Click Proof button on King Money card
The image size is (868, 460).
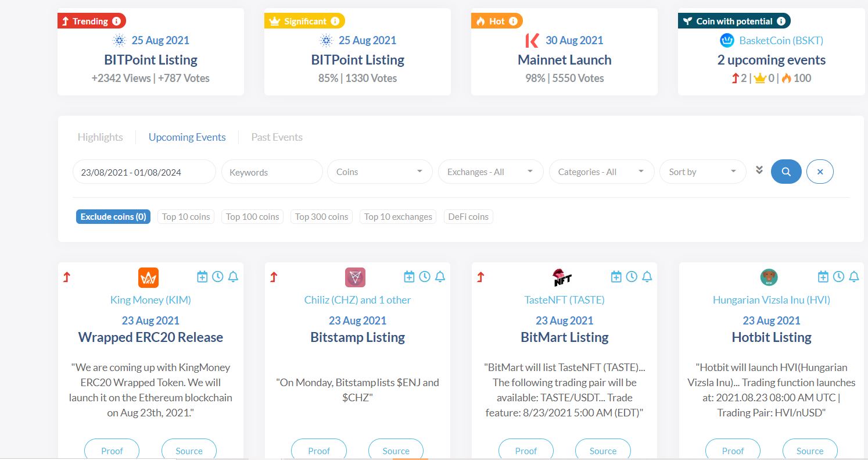coord(112,450)
